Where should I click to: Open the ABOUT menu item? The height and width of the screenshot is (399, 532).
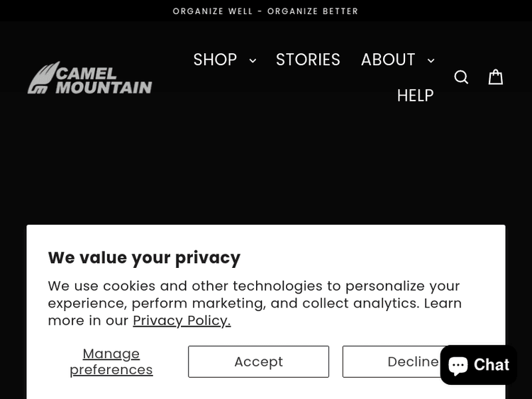pos(388,60)
